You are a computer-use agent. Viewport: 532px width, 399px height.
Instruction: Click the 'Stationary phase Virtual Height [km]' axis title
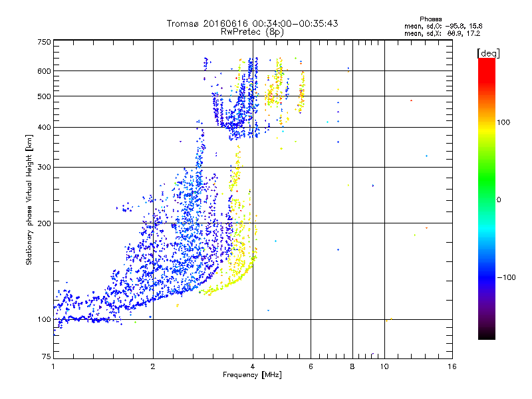(29, 200)
